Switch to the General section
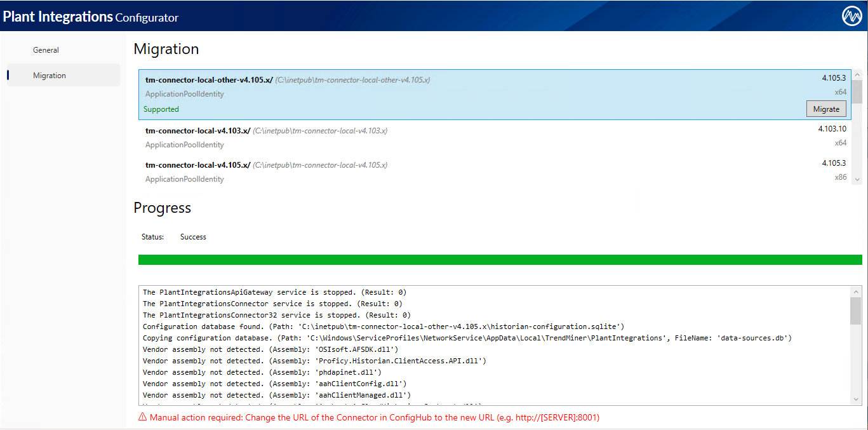 pos(46,50)
